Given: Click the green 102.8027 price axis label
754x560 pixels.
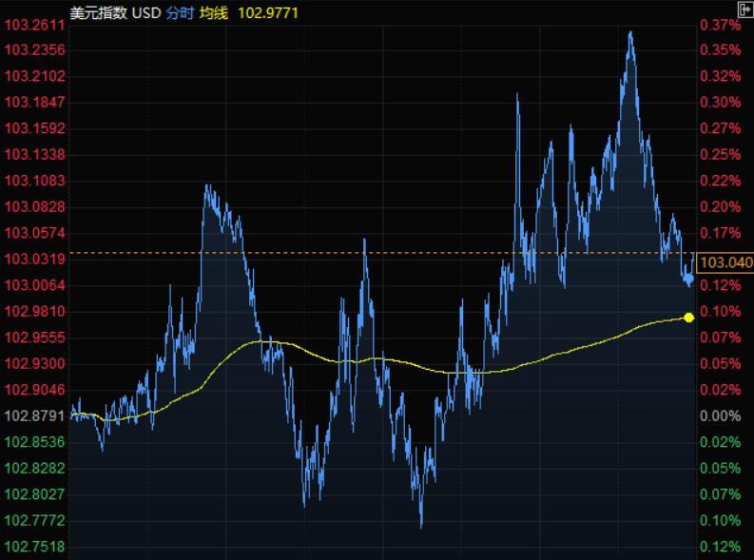Looking at the screenshot, I should (x=34, y=494).
